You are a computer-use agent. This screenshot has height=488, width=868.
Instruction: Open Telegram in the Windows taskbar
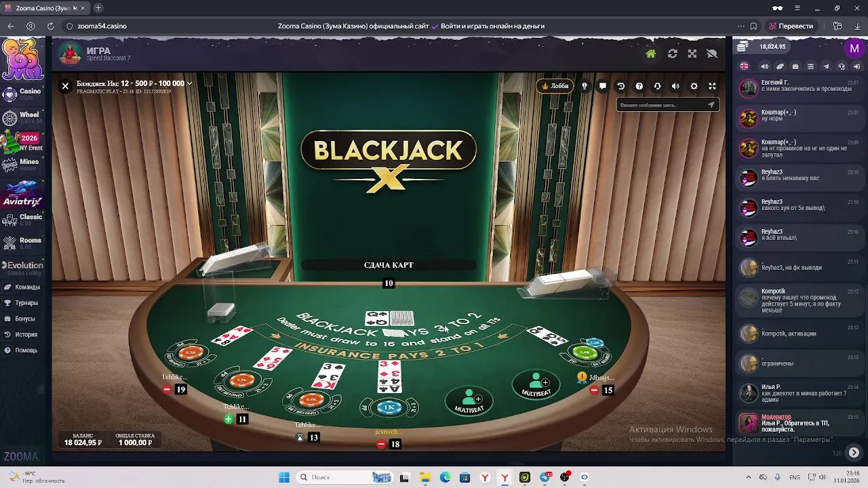545,477
